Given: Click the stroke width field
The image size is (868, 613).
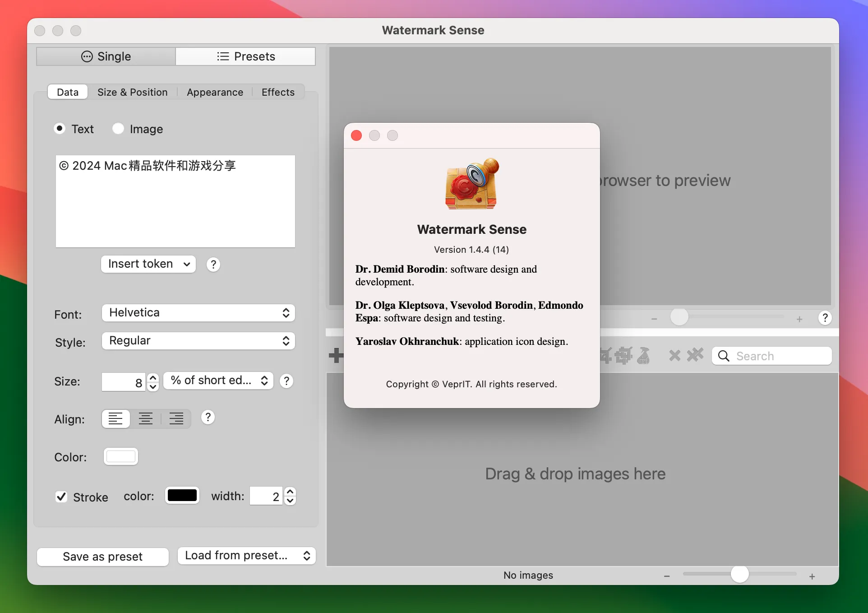Looking at the screenshot, I should coord(266,496).
